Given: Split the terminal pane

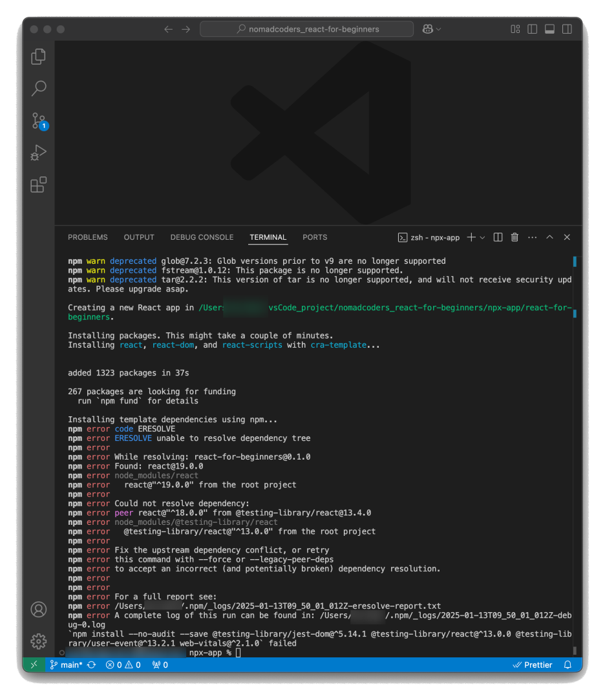Looking at the screenshot, I should point(498,237).
